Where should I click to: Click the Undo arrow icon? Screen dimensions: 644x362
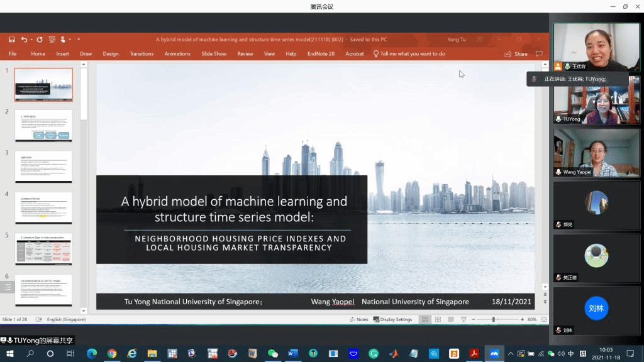point(24,40)
